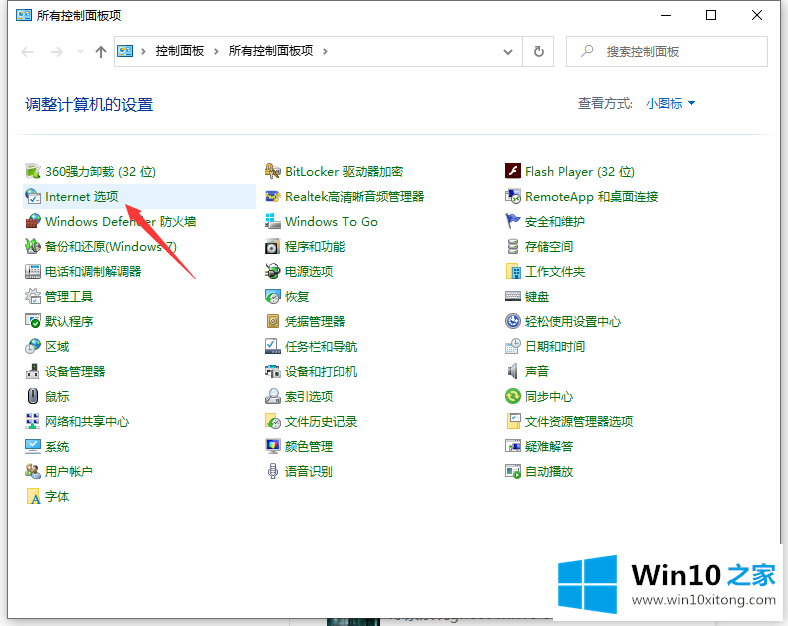Open the 字体 font icon
Image resolution: width=788 pixels, height=626 pixels.
(x=33, y=496)
